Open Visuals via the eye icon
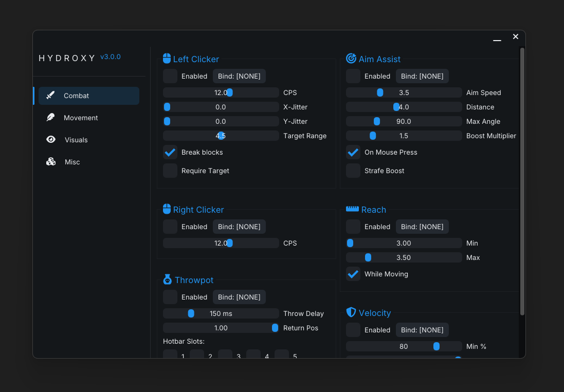564x392 pixels. (50, 139)
